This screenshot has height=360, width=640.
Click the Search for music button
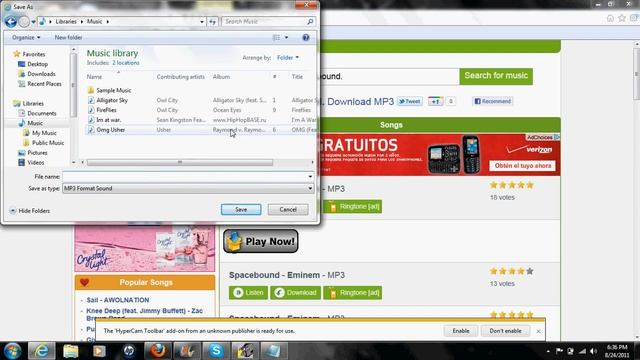496,76
